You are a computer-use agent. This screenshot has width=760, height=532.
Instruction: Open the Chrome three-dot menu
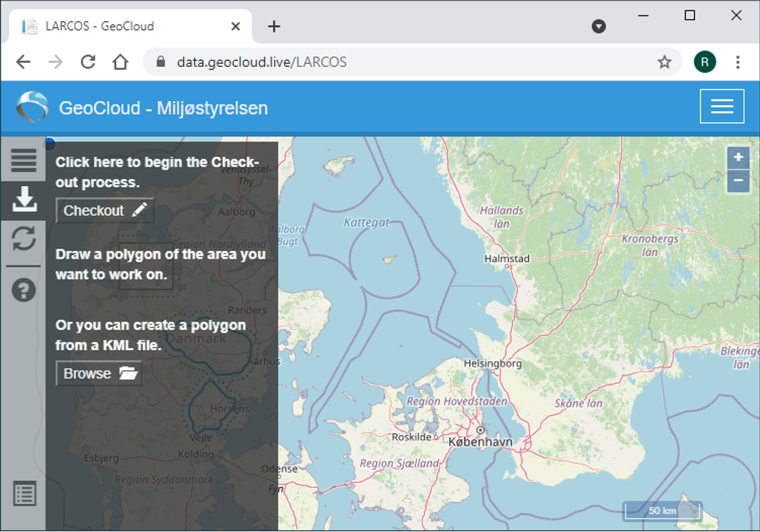point(738,62)
